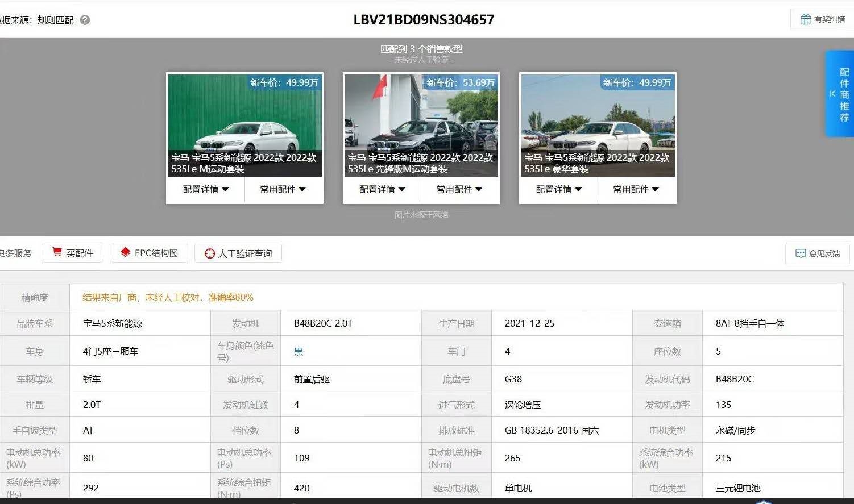Screen dimensions: 854x504
Task: Collapse the 配件商推荐 side panel arrow
Action: 832,94
